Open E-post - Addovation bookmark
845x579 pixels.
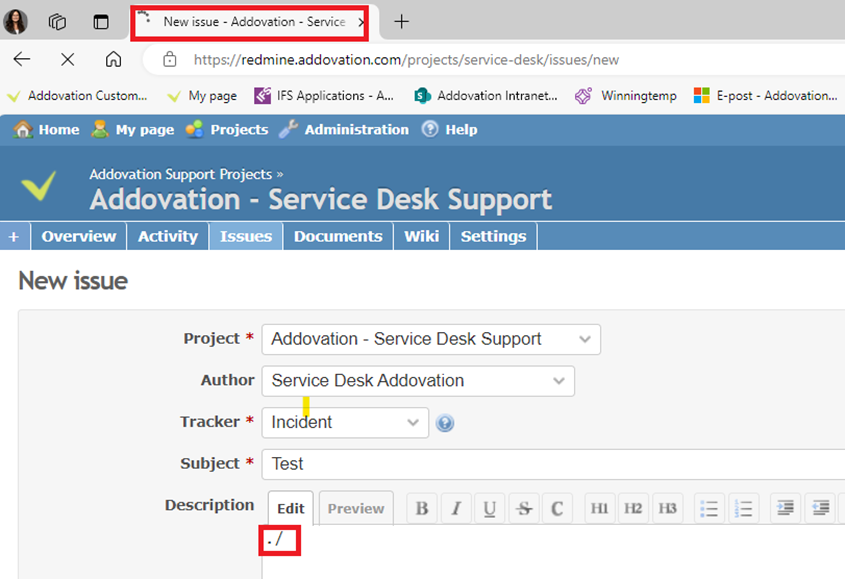[x=765, y=96]
